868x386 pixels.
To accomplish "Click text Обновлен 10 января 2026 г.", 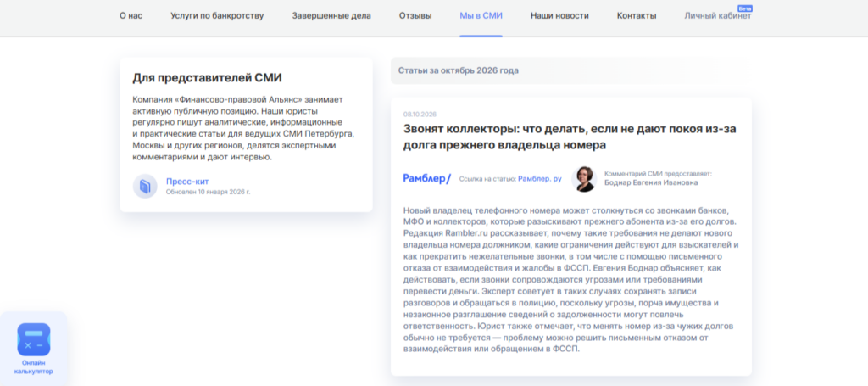I will pyautogui.click(x=209, y=192).
